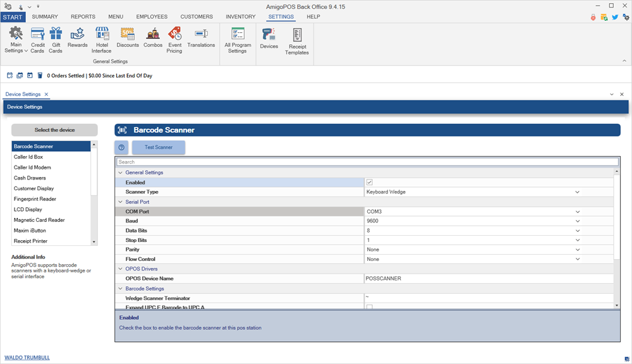Select Caller Id Modem device
Image resolution: width=632 pixels, height=364 pixels.
(x=51, y=167)
